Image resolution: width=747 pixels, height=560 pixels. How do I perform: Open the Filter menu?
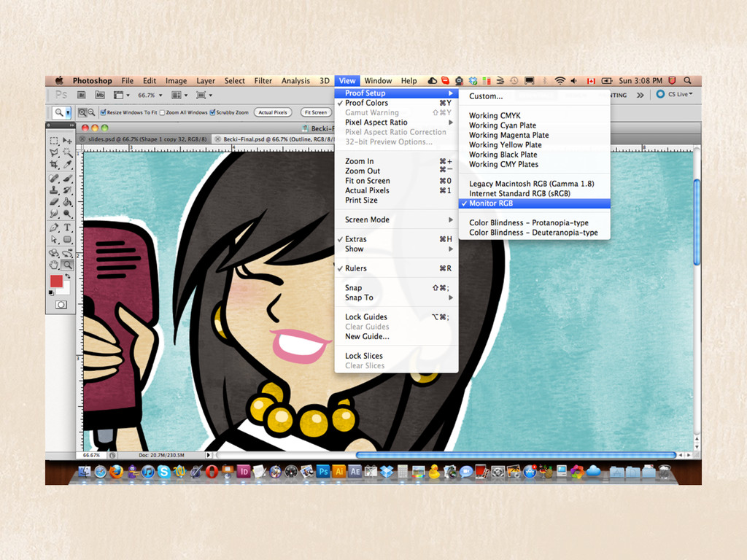pyautogui.click(x=263, y=80)
